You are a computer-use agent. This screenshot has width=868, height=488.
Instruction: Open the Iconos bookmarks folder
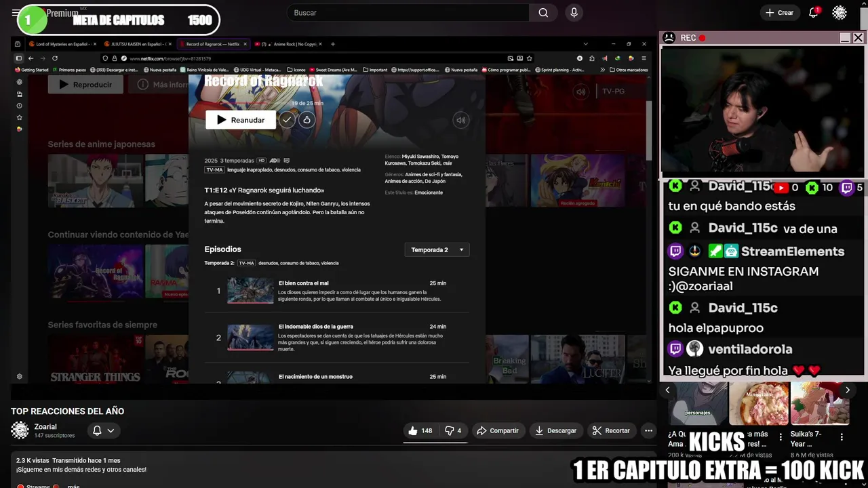coord(296,70)
